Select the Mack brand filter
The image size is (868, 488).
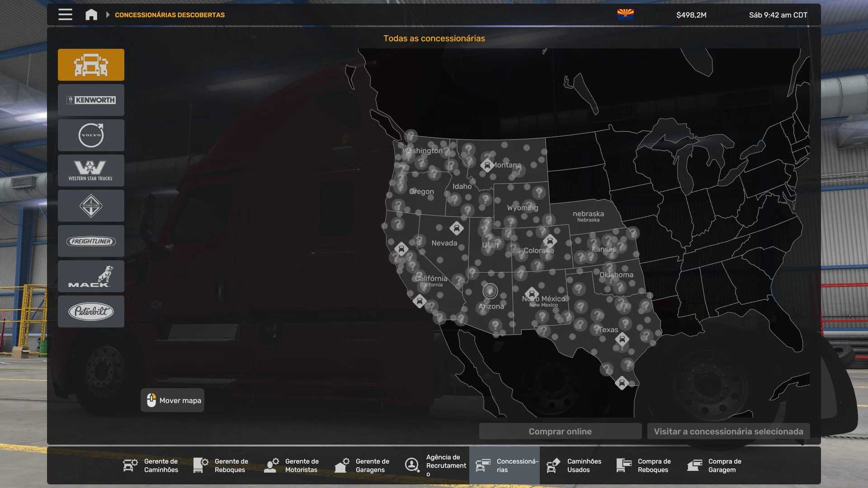click(91, 276)
